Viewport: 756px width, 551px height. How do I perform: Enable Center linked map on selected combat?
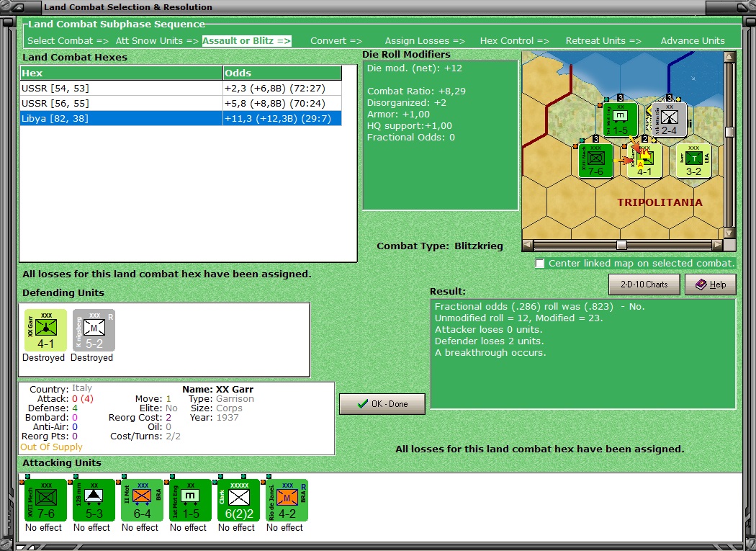click(x=540, y=264)
